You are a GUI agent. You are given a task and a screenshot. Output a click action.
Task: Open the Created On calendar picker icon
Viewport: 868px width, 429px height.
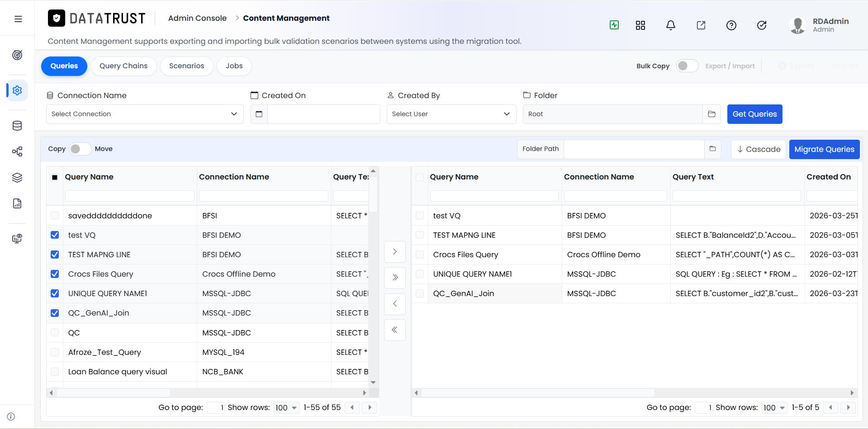pos(259,114)
